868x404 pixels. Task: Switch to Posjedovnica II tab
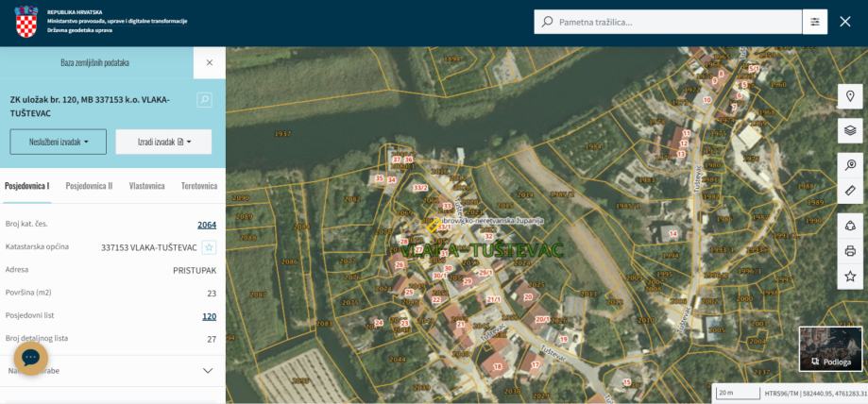89,186
